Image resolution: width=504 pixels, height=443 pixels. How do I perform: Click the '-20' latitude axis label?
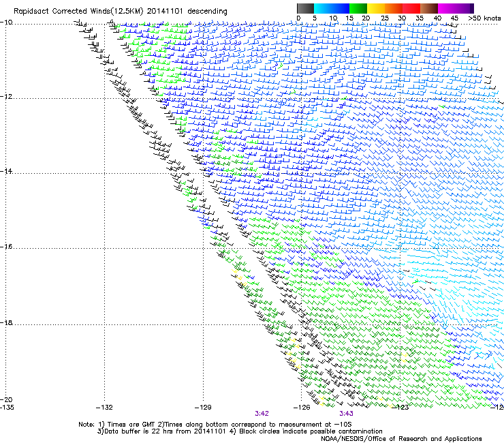point(6,399)
